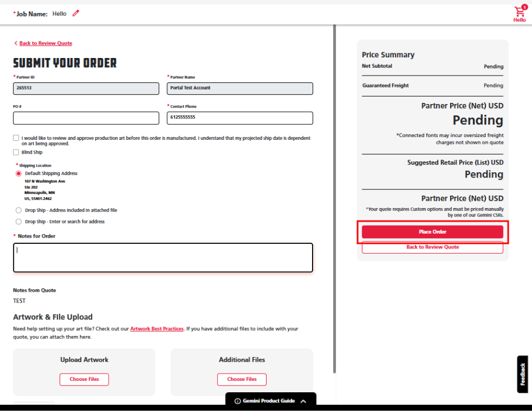Open the Back to Review Quote link

[45, 43]
